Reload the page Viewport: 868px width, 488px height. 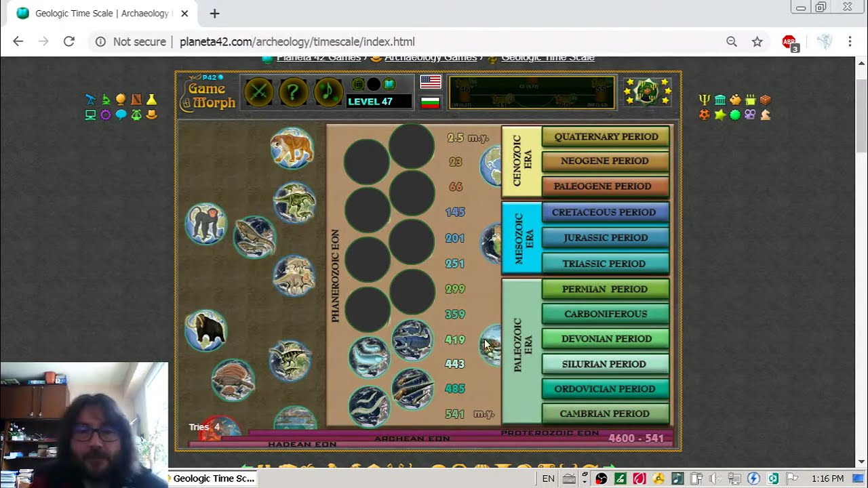68,41
